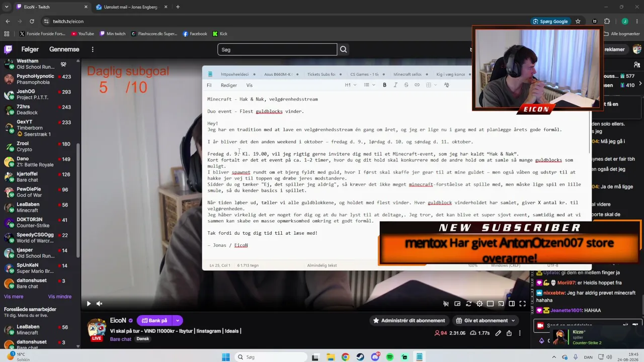The image size is (644, 362).
Task: Click Spørg Google in address bar
Action: pos(550,21)
